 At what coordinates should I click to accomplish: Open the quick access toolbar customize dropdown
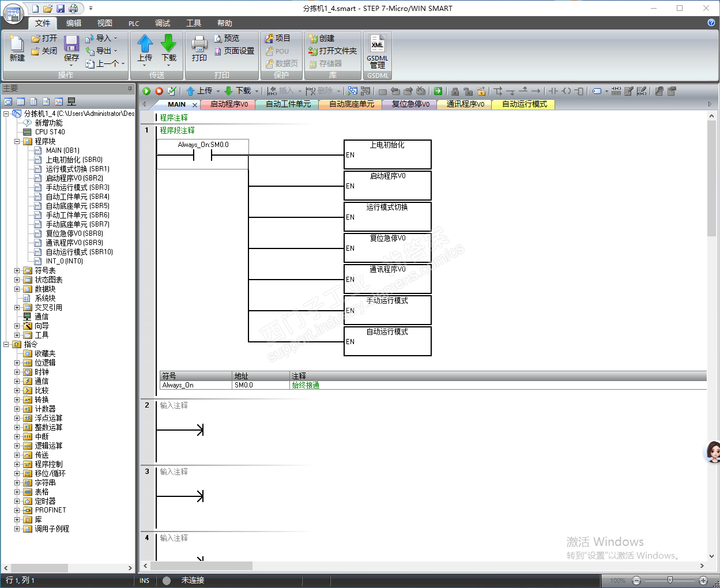91,9
